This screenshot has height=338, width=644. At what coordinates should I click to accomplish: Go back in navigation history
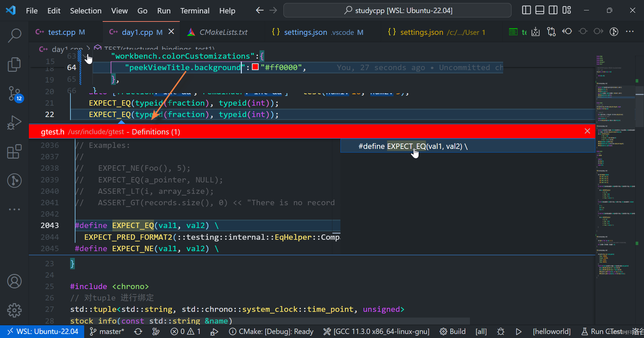point(260,10)
